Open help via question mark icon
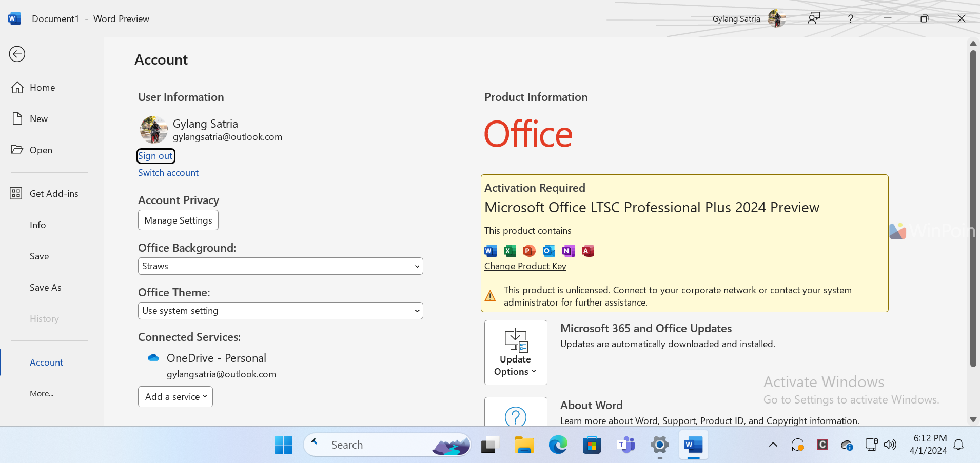The height and width of the screenshot is (463, 980). 850,18
